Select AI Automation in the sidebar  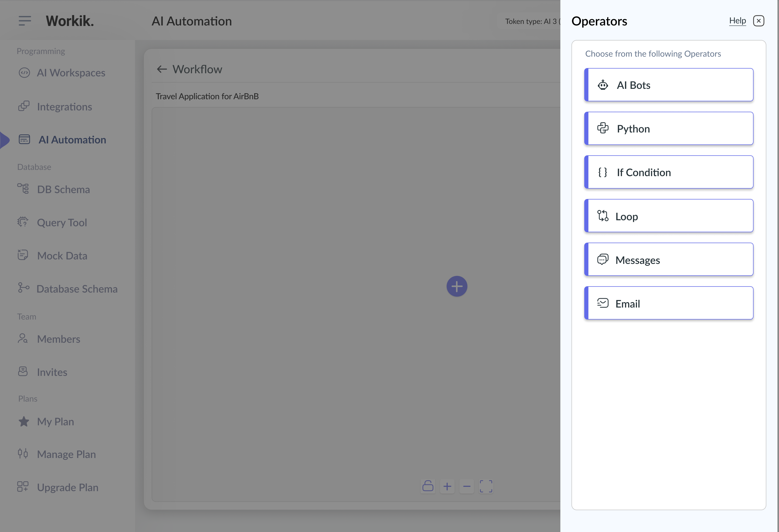(x=72, y=139)
